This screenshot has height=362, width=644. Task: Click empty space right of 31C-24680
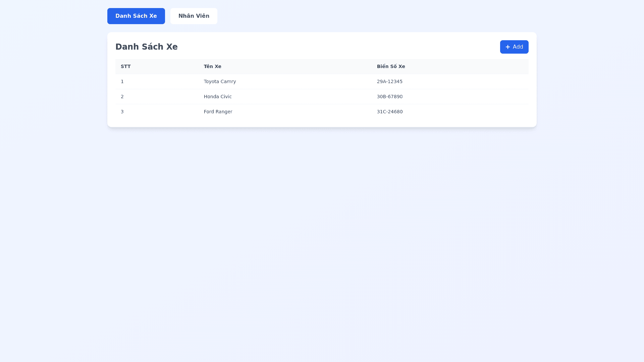[470, 112]
